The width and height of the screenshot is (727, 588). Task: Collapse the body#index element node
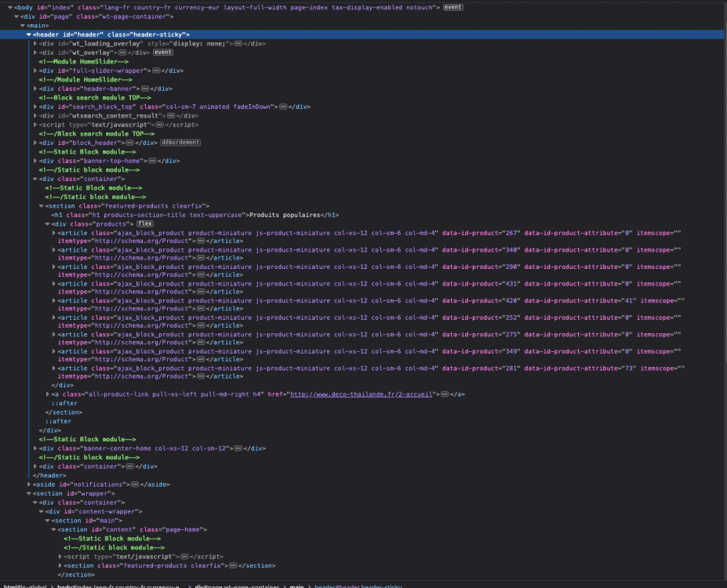click(9, 7)
